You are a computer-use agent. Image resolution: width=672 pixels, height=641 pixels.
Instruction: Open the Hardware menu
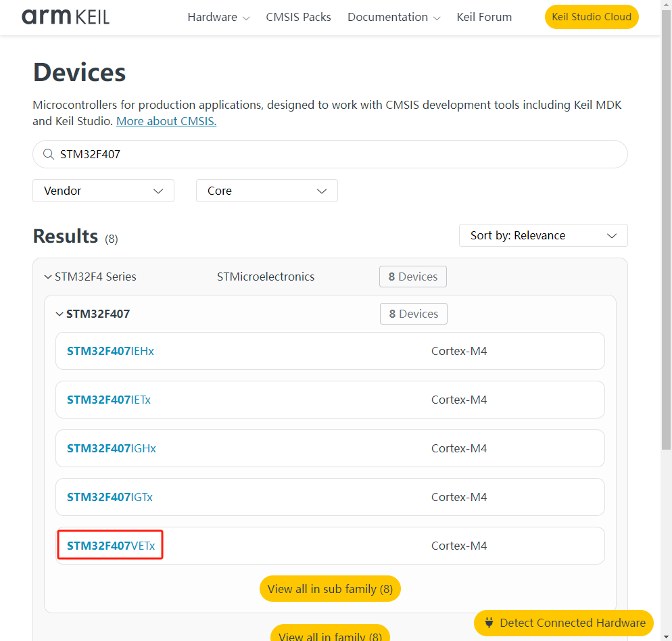pos(218,17)
